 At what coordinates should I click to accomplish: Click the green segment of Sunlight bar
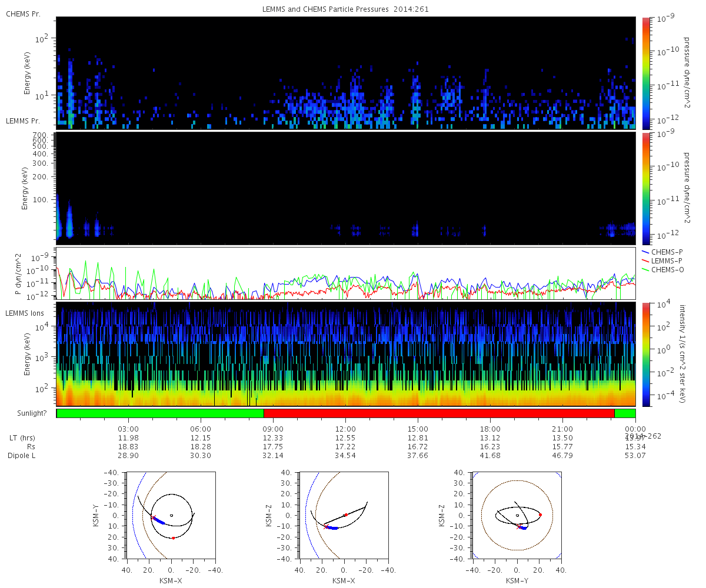tap(160, 413)
